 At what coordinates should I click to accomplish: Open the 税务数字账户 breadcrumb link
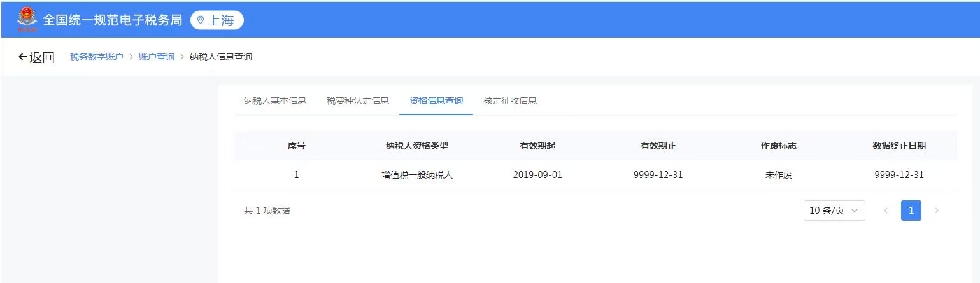tap(96, 57)
